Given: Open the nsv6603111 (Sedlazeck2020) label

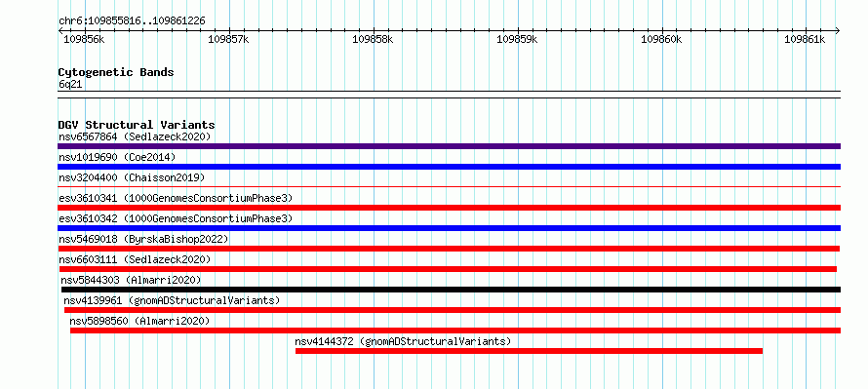Looking at the screenshot, I should pyautogui.click(x=135, y=259).
